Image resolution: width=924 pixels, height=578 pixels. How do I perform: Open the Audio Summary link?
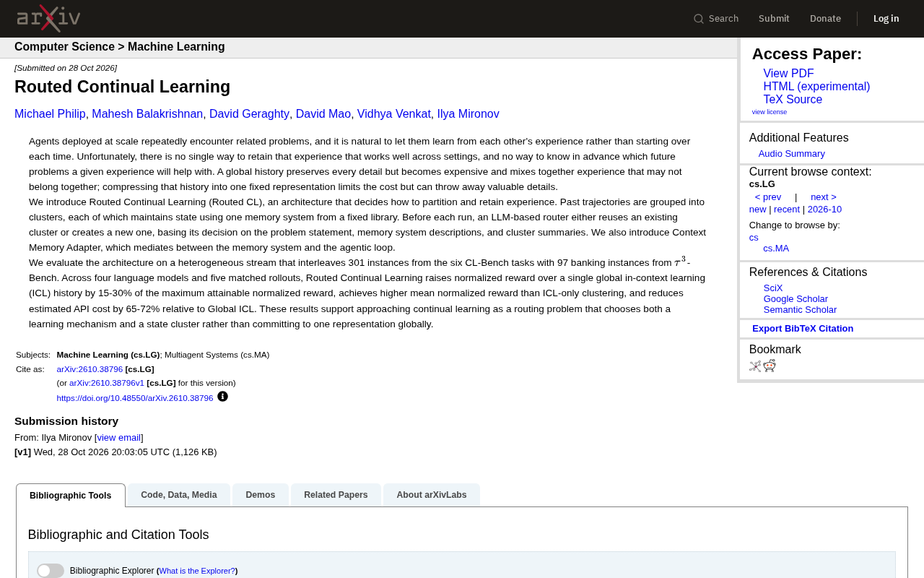tap(792, 154)
